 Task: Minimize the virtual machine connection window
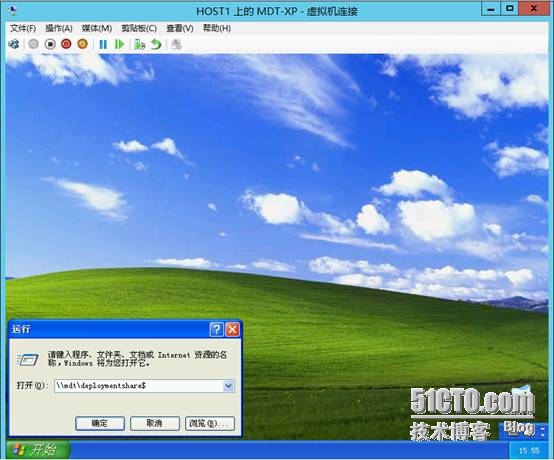(491, 8)
